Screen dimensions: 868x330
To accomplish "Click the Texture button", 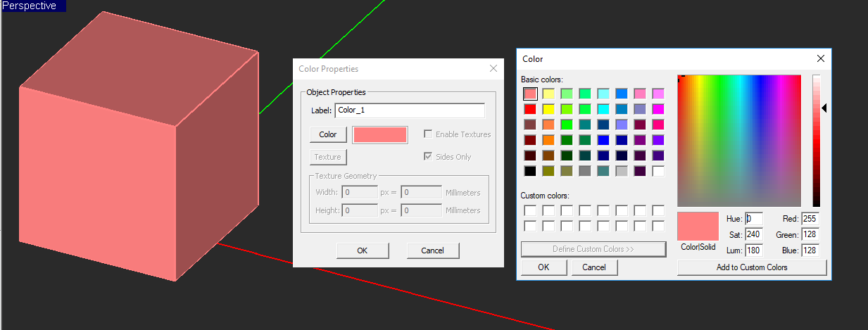I will pyautogui.click(x=328, y=157).
